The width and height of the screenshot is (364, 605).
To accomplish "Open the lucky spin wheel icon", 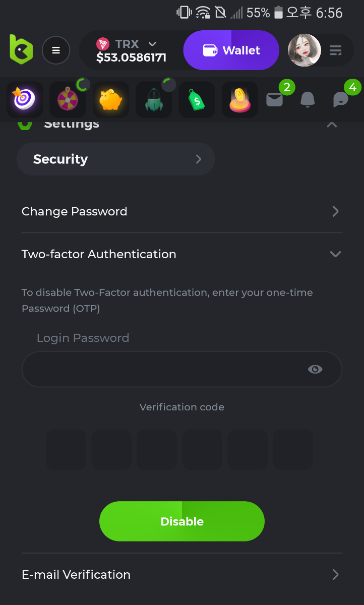I will tap(68, 99).
